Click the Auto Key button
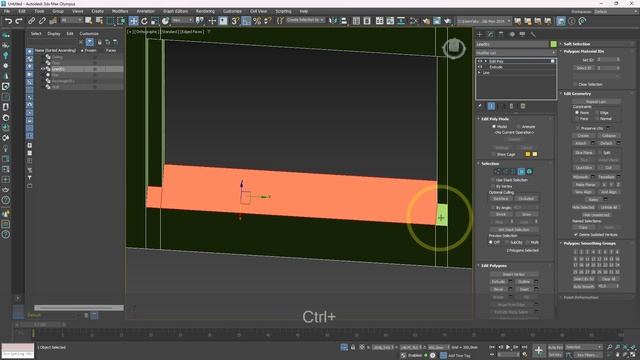 [555, 347]
